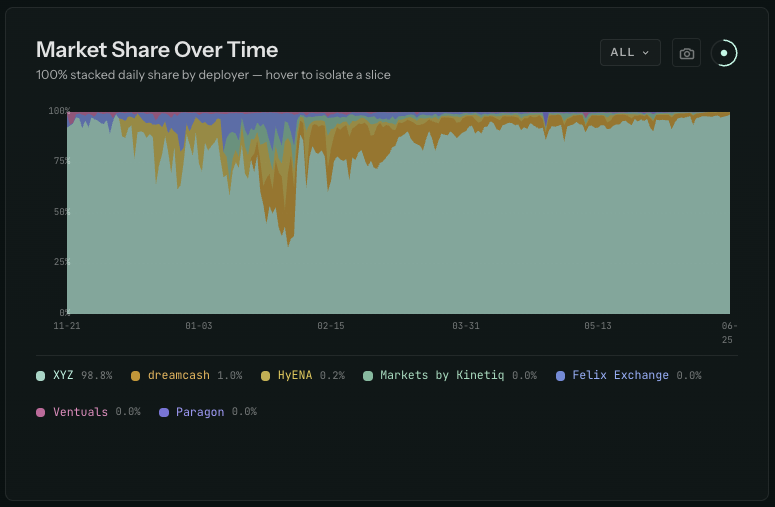Viewport: 775px width, 507px height.
Task: Click the XYZ color swatch
Action: coord(41,376)
